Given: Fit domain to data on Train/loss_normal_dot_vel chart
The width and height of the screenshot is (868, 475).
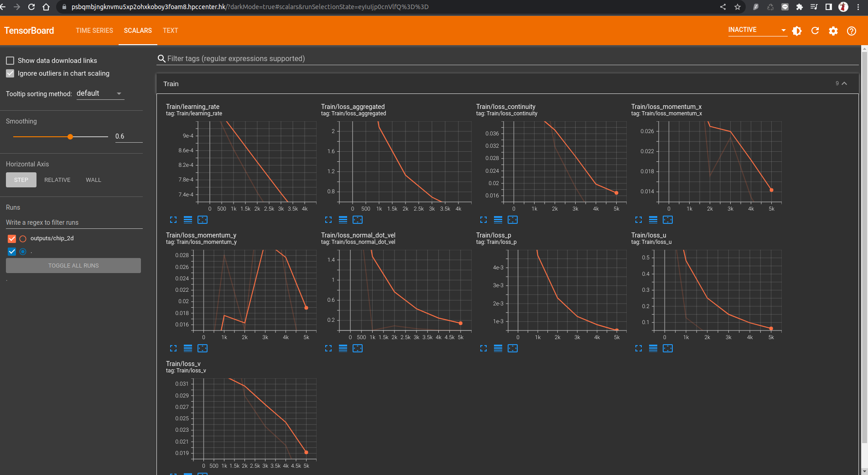Looking at the screenshot, I should (358, 348).
